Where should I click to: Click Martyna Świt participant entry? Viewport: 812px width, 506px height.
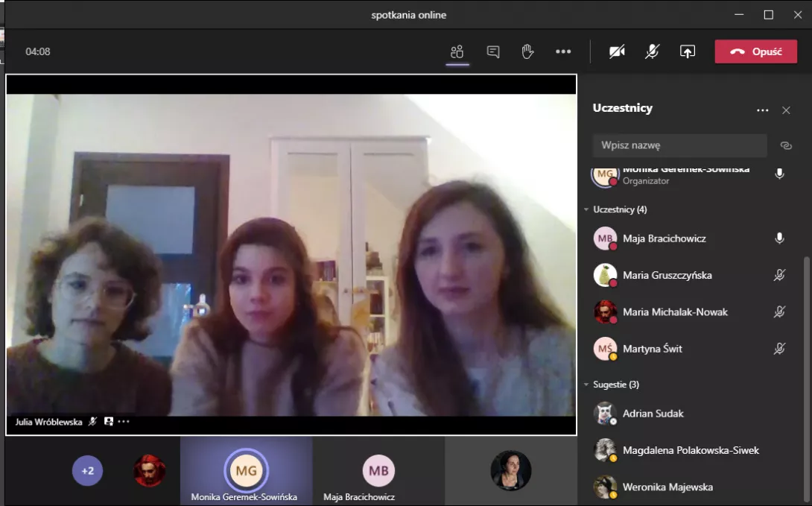pyautogui.click(x=652, y=349)
